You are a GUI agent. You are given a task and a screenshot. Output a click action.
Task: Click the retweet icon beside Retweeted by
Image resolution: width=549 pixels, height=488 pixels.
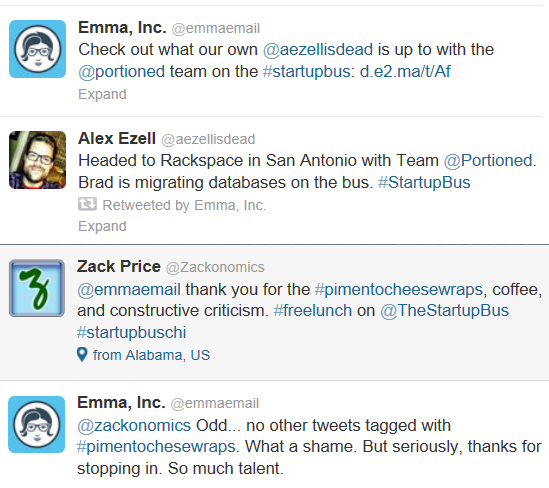click(x=87, y=204)
